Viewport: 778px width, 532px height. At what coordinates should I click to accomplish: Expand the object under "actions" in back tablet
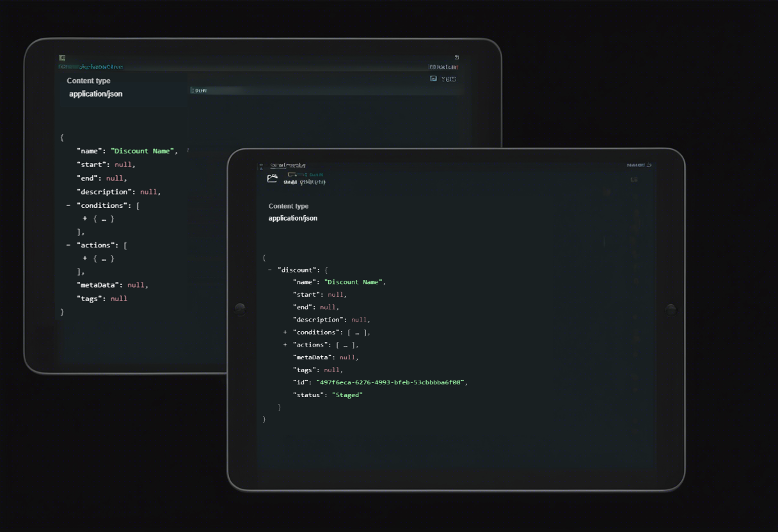click(x=84, y=258)
